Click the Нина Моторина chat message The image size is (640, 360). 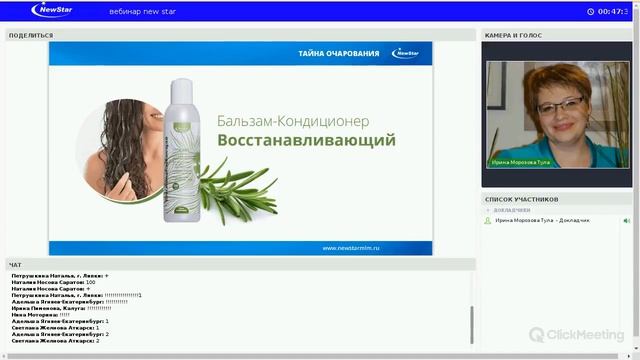[41, 315]
